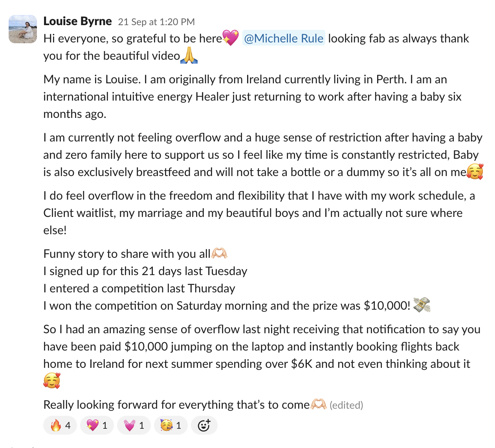Click the hearts face emoji below "thinking about it"
Image resolution: width=495 pixels, height=448 pixels.
(x=52, y=380)
